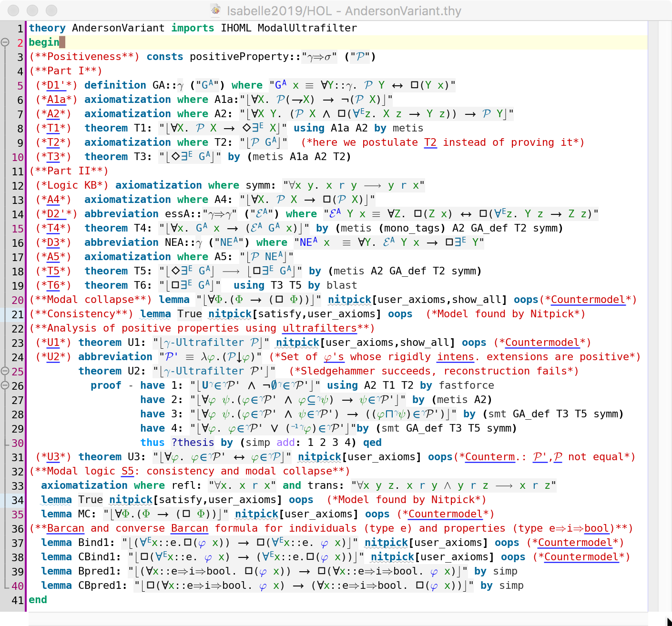Click the theory name 'AndersonVariant' on line 1
The image size is (672, 626).
pyautogui.click(x=118, y=28)
